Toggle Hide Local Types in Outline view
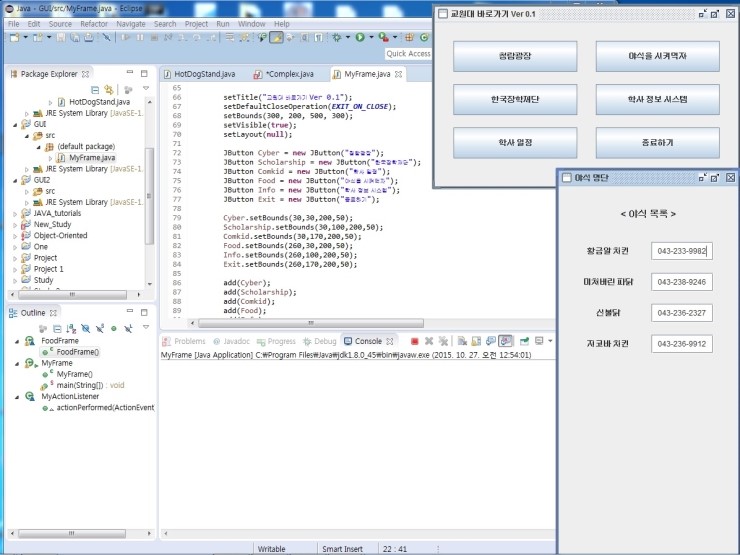This screenshot has width=740, height=555. coord(128,328)
